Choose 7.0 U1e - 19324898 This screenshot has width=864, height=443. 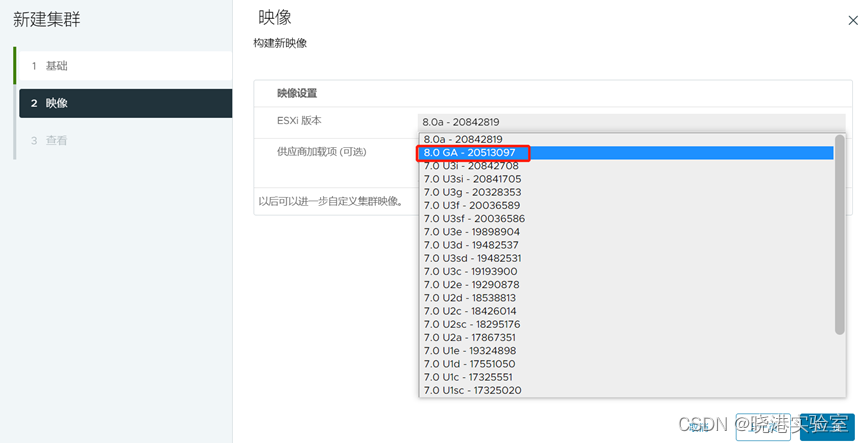pos(627,351)
